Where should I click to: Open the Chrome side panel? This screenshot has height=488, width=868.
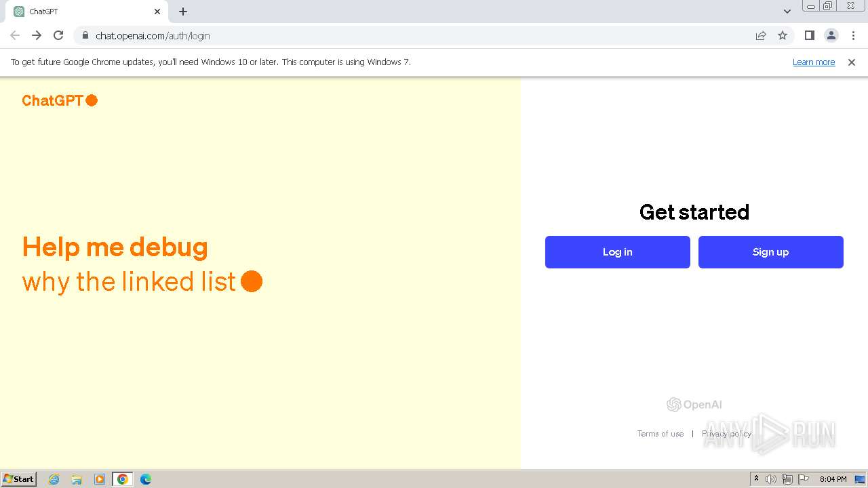[809, 36]
